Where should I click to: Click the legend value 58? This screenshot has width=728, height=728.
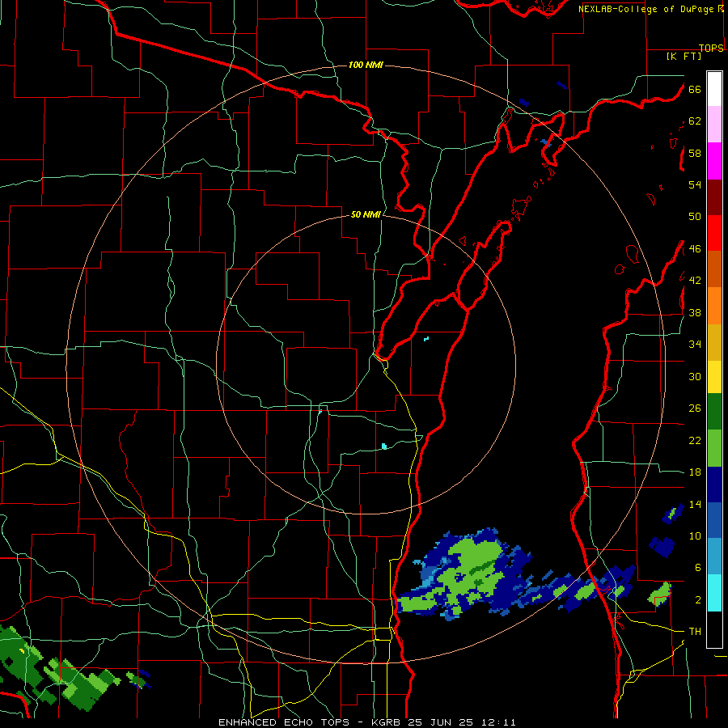click(695, 153)
